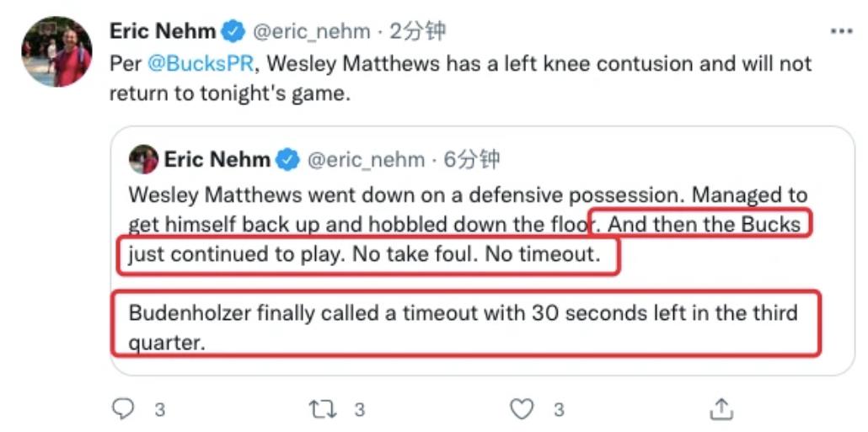Like the tweet with the heart icon
868x432 pixels.
(522, 409)
